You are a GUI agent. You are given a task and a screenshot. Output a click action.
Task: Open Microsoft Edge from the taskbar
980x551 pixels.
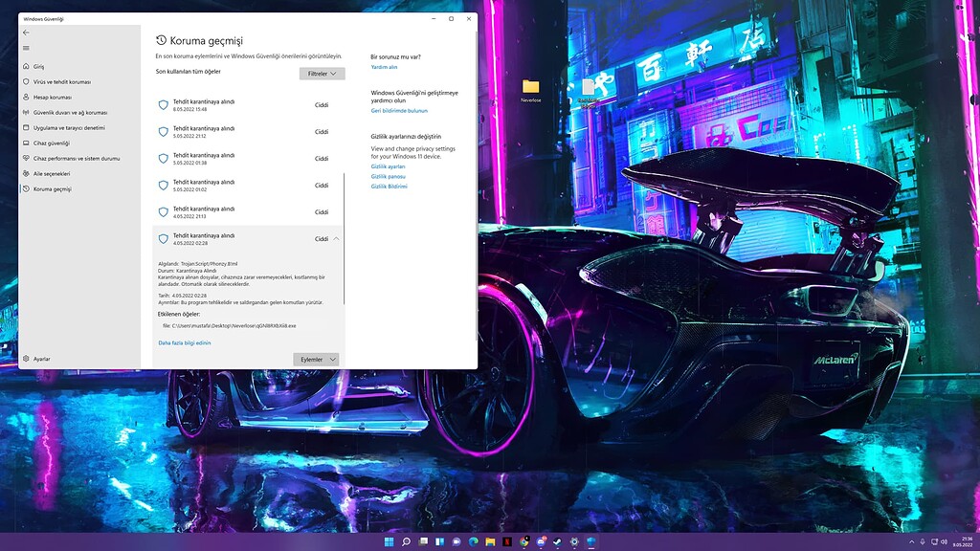(x=474, y=540)
